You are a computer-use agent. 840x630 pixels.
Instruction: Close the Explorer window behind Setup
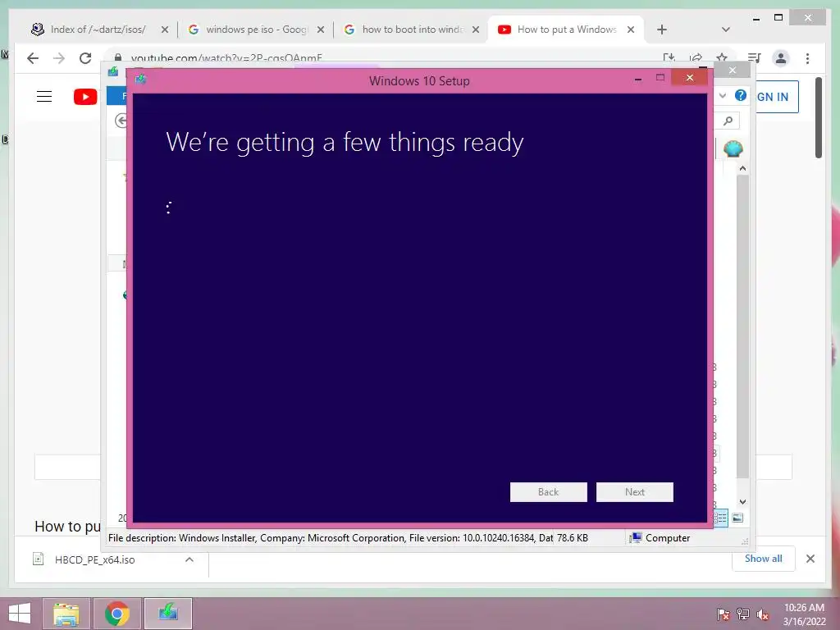[x=733, y=71]
